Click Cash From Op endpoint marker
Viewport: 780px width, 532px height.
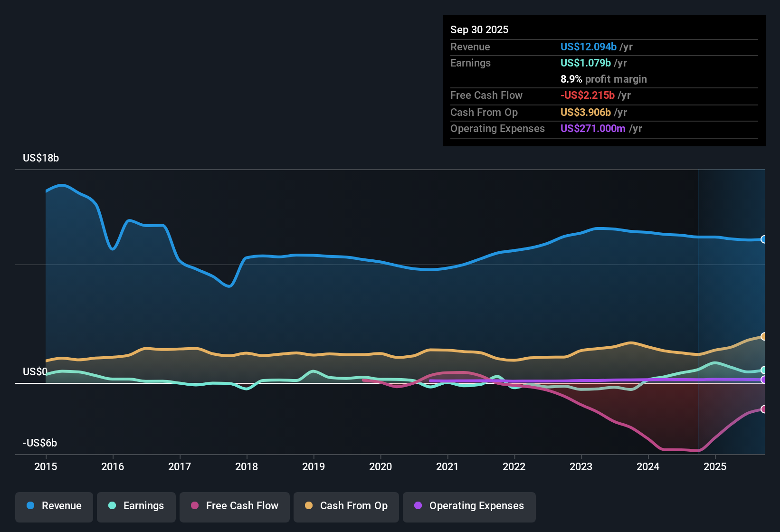tap(763, 336)
